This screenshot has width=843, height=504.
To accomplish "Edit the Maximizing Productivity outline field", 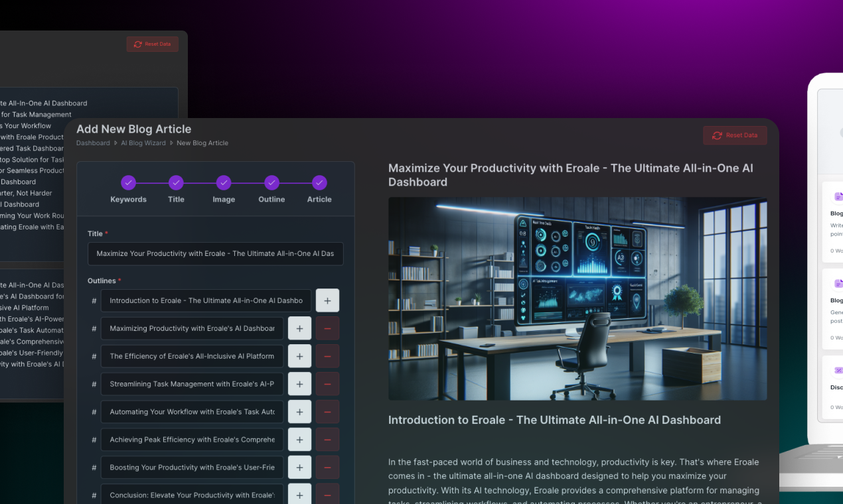I will pos(192,328).
